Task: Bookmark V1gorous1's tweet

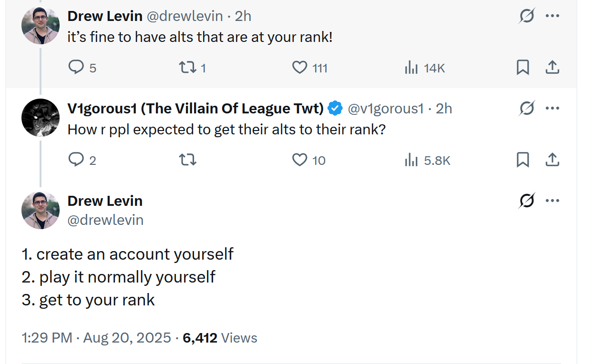Action: coord(523,160)
